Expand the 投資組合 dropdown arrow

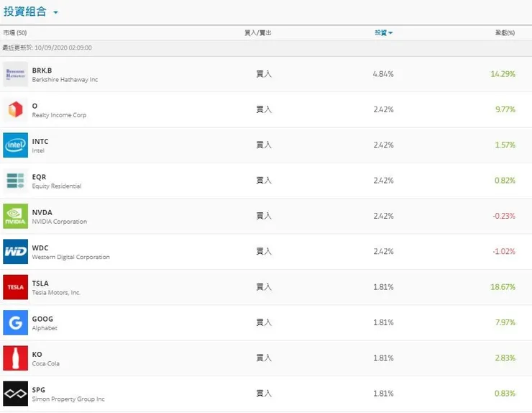pos(56,12)
